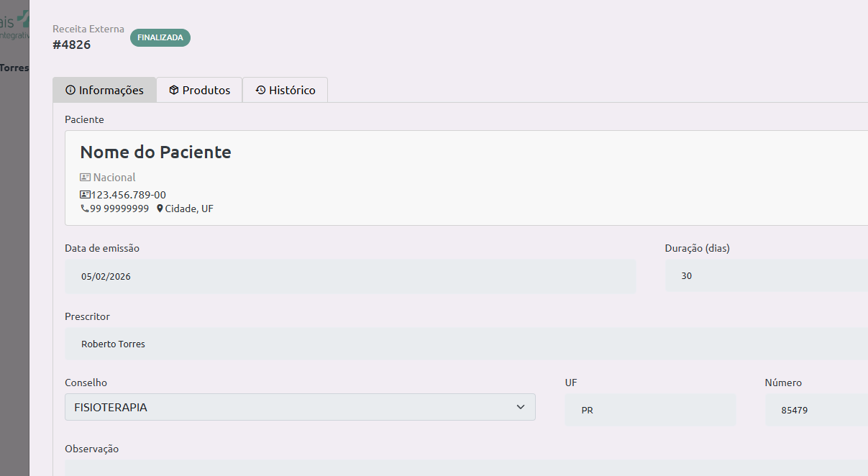
Task: Click the ID card icon beside 123.456.789-00
Action: click(x=85, y=195)
